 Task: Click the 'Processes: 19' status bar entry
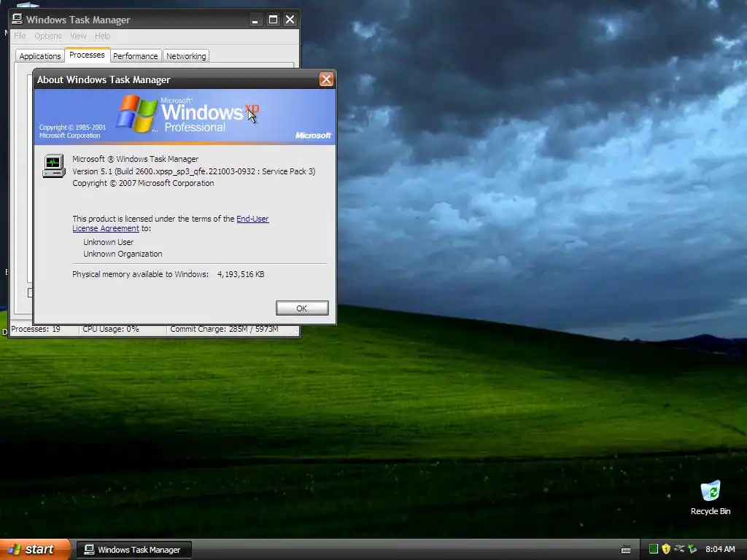pyautogui.click(x=36, y=329)
